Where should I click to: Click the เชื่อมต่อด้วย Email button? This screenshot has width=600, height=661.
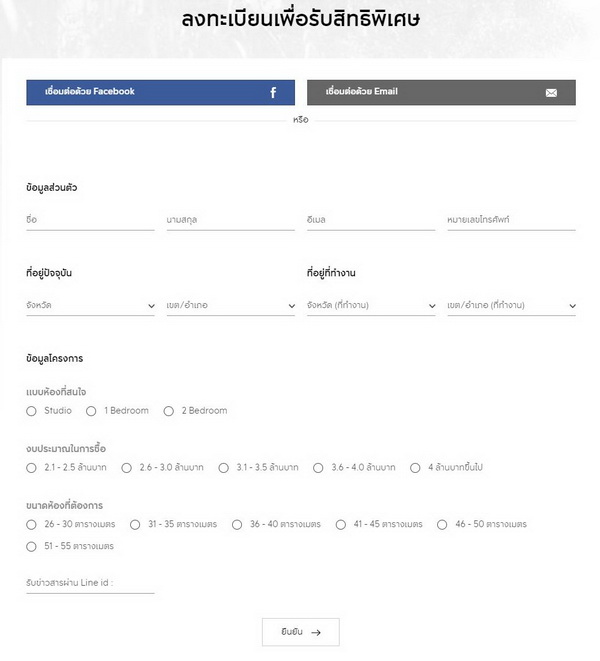tap(441, 92)
